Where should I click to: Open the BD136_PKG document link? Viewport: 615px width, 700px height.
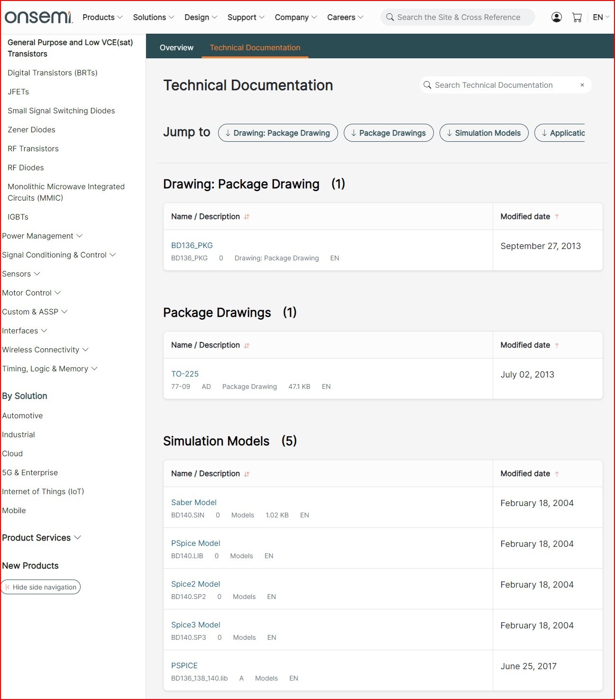point(192,245)
